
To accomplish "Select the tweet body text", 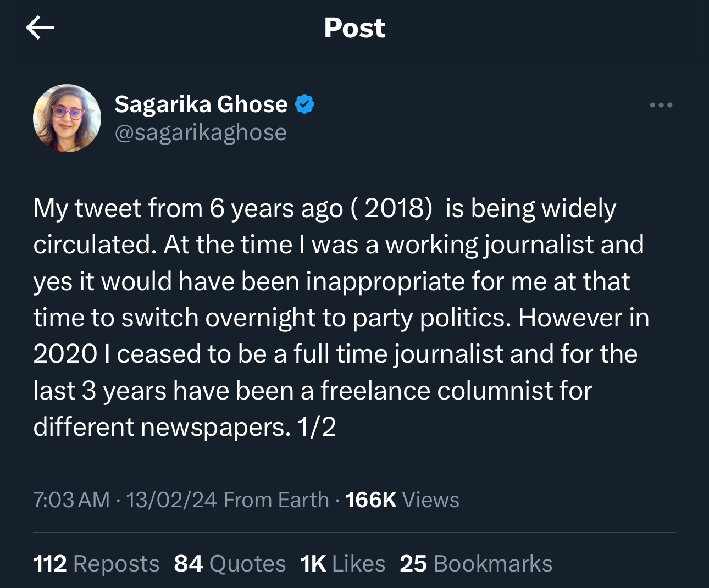I will [341, 317].
